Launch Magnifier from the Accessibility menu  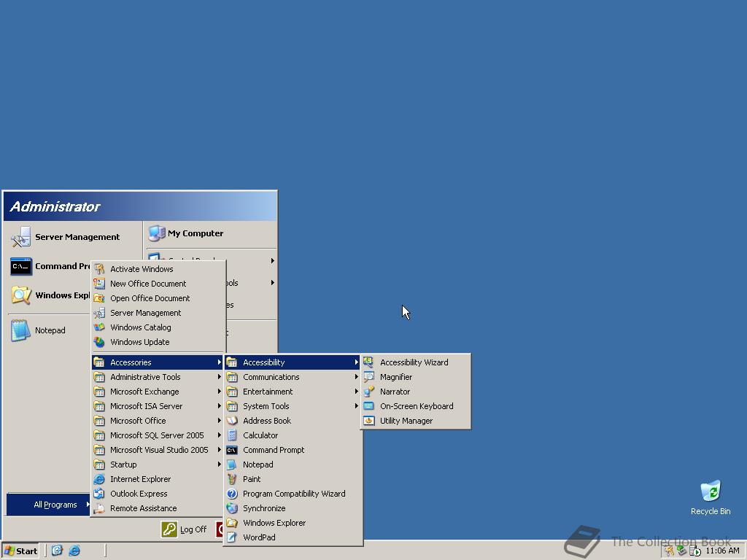point(415,377)
